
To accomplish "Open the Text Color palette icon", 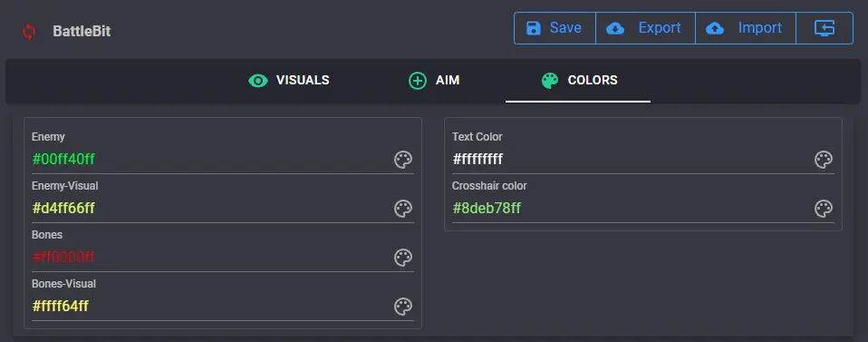I will (x=824, y=160).
